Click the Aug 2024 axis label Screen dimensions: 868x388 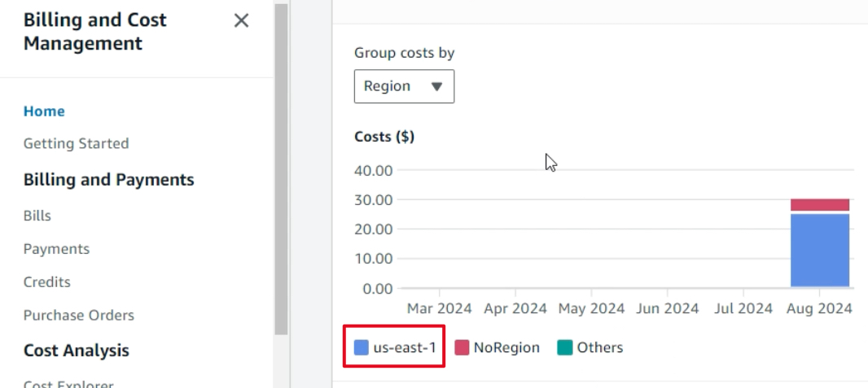[x=818, y=309]
